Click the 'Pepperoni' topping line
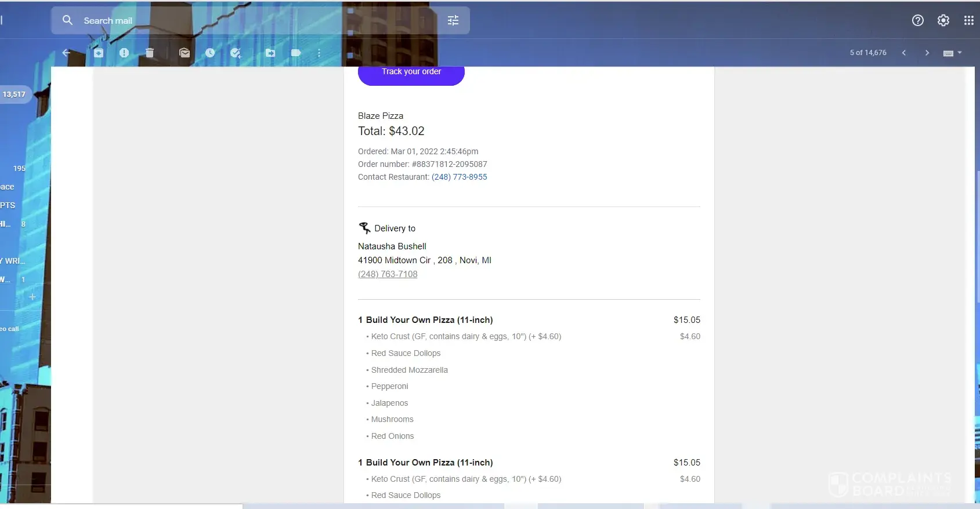This screenshot has height=509, width=980. point(390,386)
